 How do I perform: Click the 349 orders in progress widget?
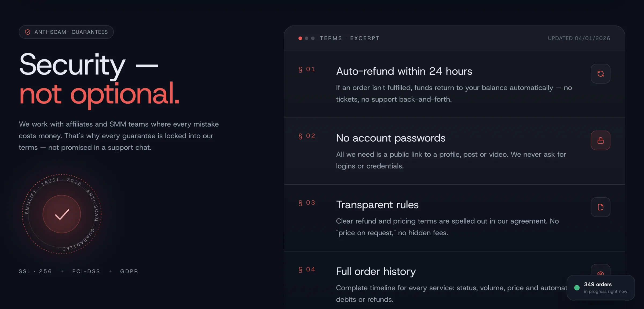click(x=601, y=288)
